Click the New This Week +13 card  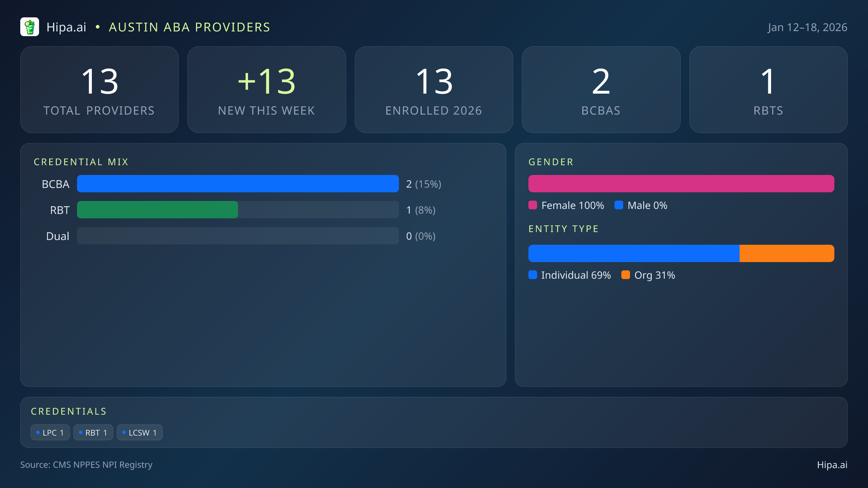(267, 89)
